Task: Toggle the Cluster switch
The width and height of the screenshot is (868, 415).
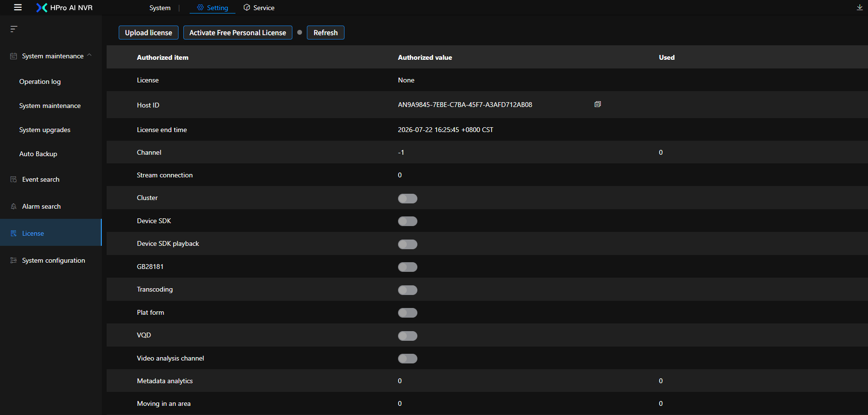Action: coord(408,199)
